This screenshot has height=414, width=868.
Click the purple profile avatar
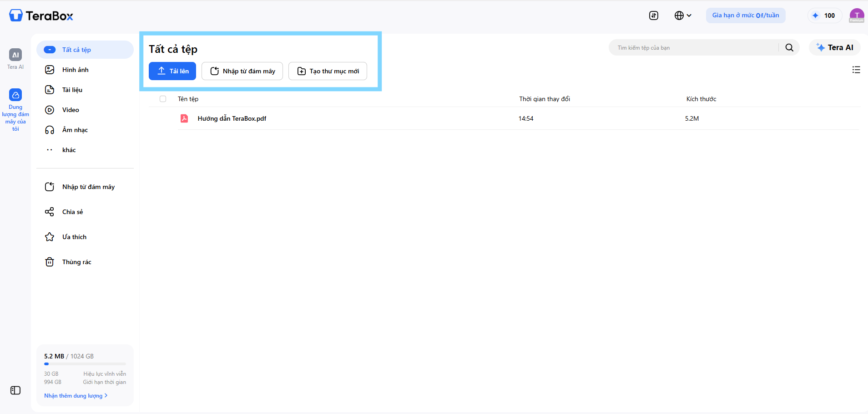(857, 15)
